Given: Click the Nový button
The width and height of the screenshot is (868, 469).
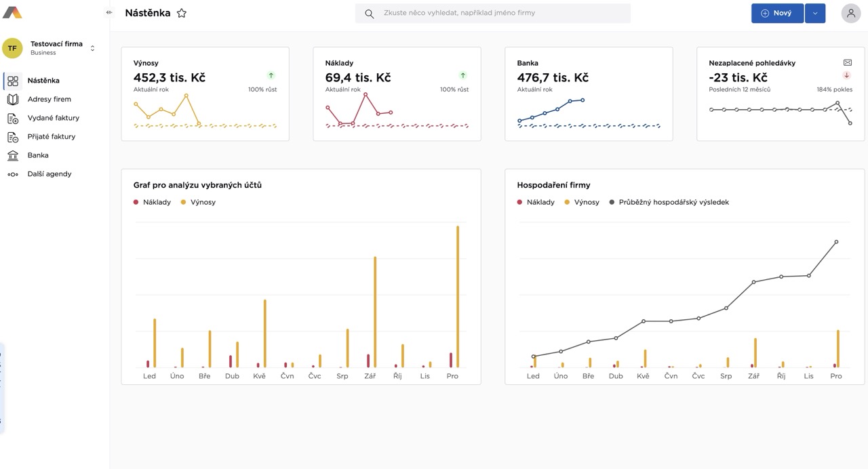Looking at the screenshot, I should [776, 13].
